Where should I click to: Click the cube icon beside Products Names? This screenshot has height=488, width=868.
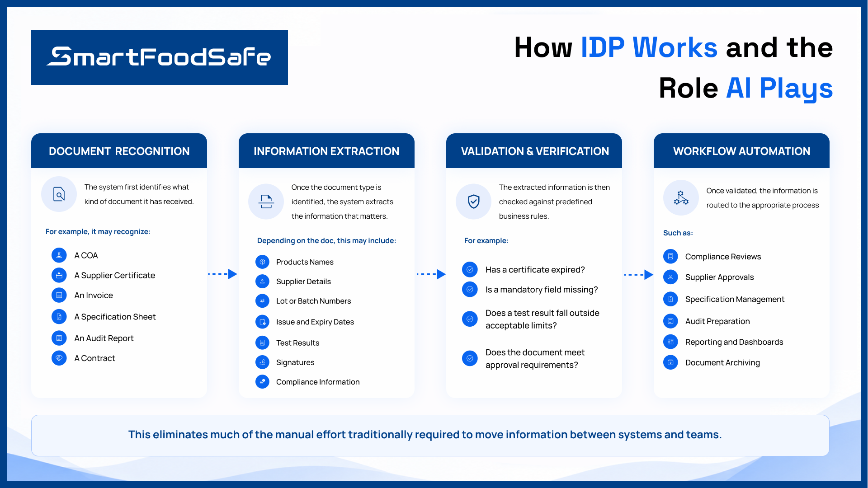(262, 262)
